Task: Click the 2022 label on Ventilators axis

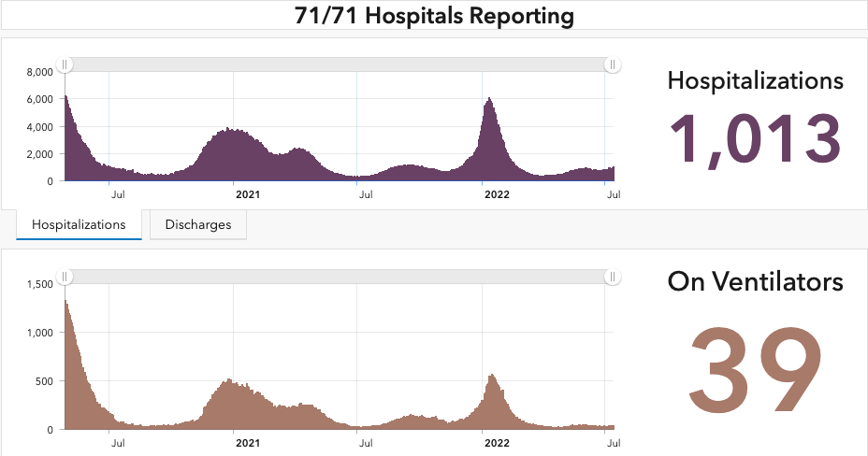Action: [495, 444]
